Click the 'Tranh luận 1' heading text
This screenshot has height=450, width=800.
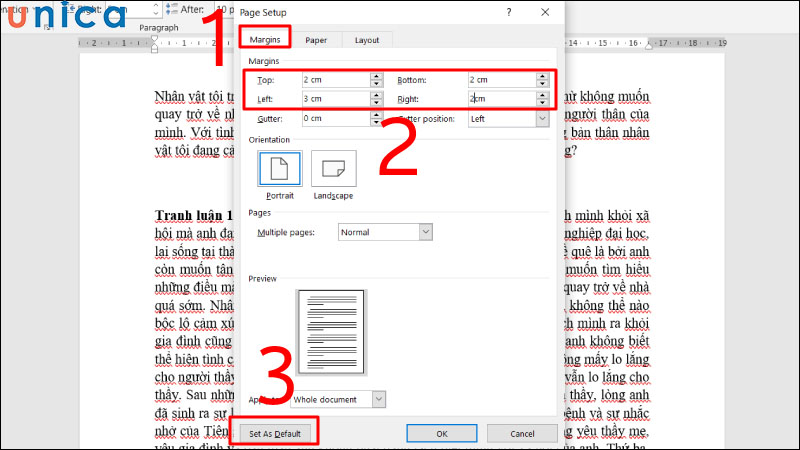[x=194, y=215]
